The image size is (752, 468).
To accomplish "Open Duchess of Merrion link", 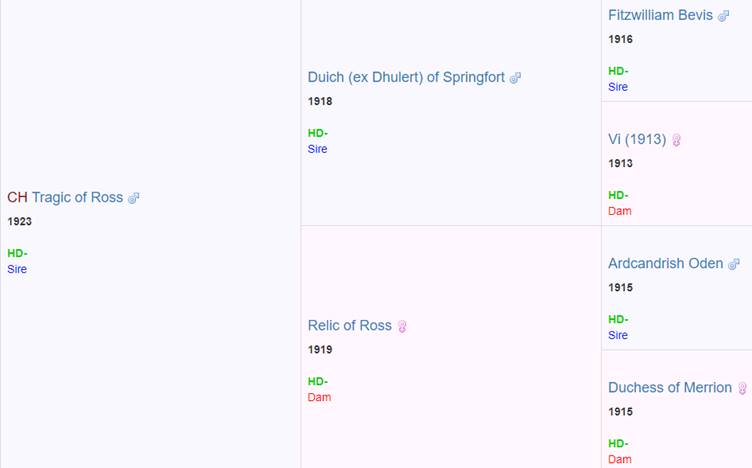I will pyautogui.click(x=670, y=387).
